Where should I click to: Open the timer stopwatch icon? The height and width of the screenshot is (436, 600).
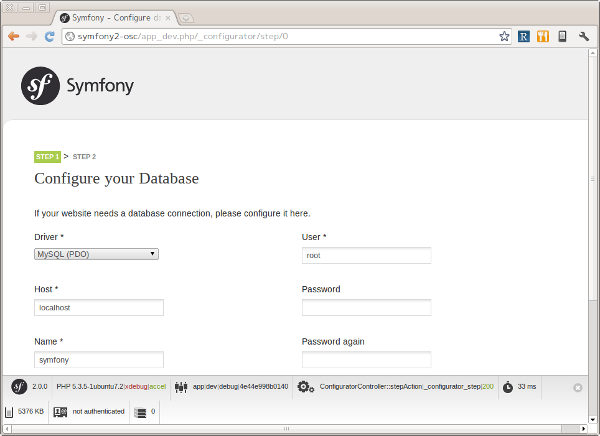pyautogui.click(x=508, y=387)
